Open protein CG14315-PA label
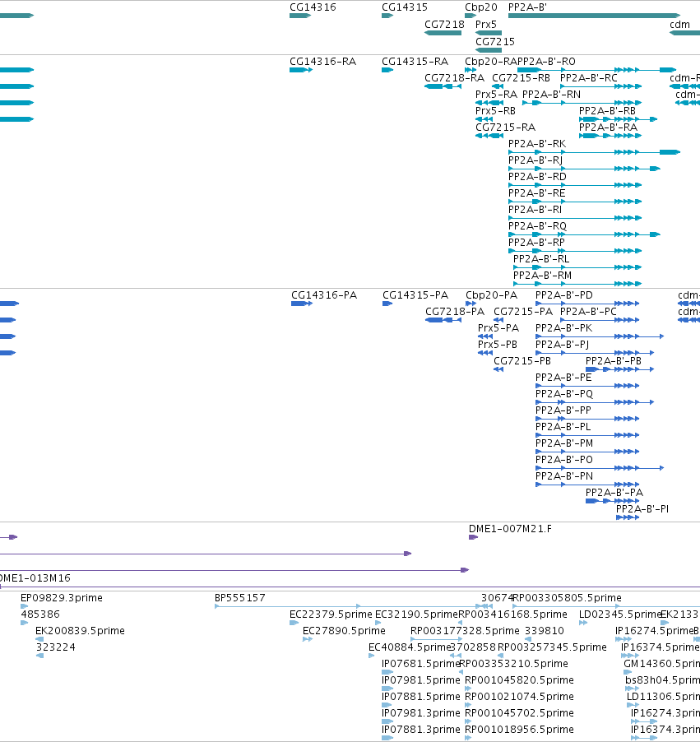This screenshot has height=742, width=700. tap(415, 295)
